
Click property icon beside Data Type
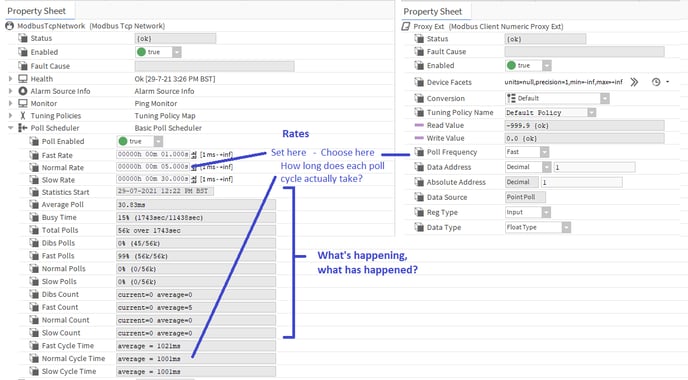click(419, 227)
